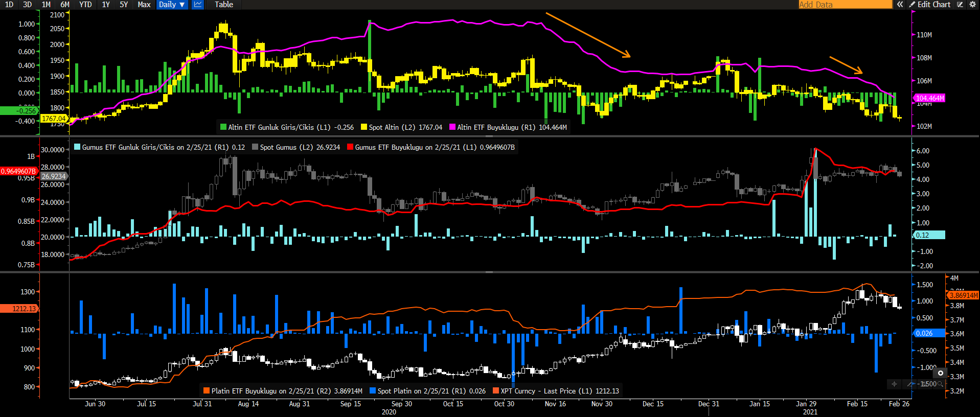Click the crosshair tool icon
Image resolution: width=980 pixels, height=417 pixels.
pos(894,384)
